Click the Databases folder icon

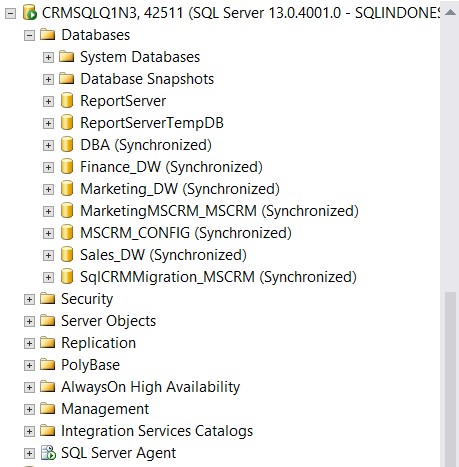coord(48,35)
